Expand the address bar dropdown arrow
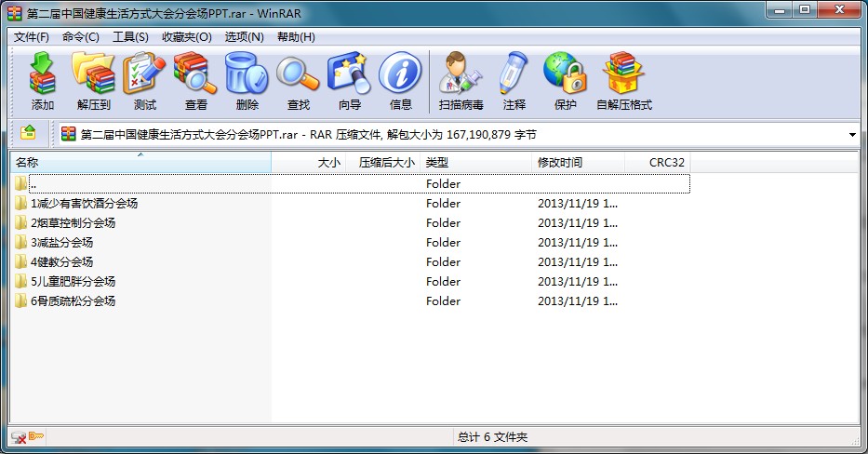 [x=852, y=135]
